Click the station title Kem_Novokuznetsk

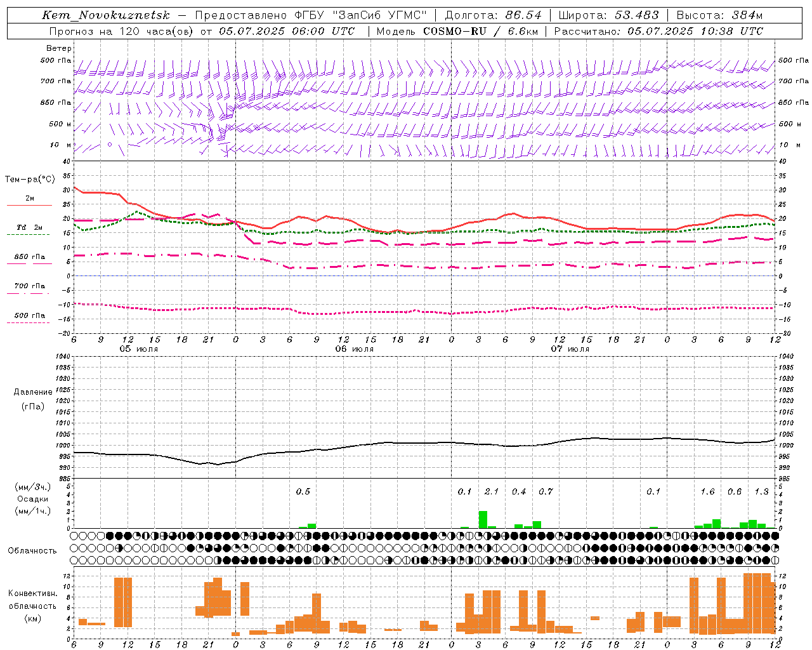tap(105, 15)
